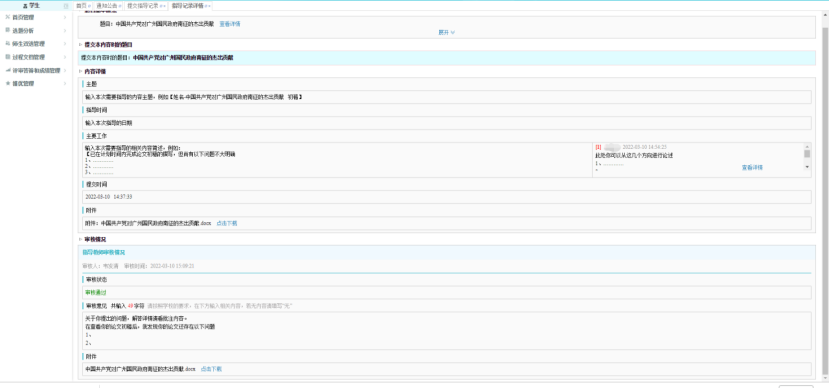Click the comment box scrollbar thumb
The image size is (830, 388).
(x=807, y=154)
